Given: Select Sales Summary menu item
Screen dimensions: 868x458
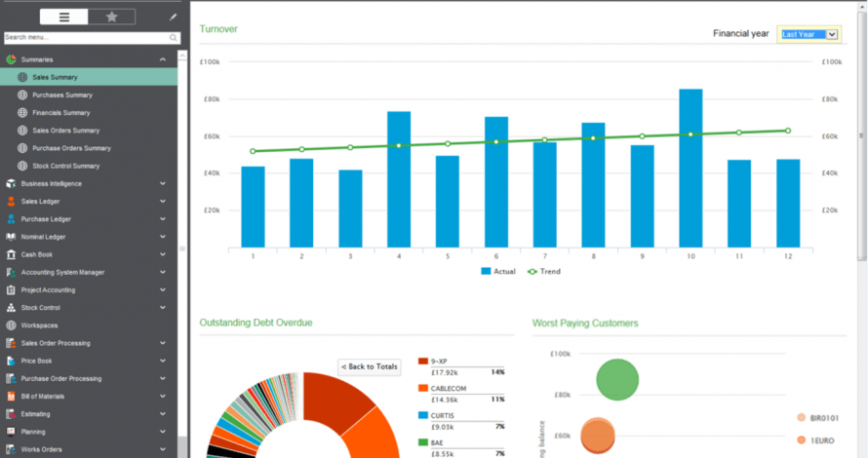Looking at the screenshot, I should pyautogui.click(x=89, y=77).
